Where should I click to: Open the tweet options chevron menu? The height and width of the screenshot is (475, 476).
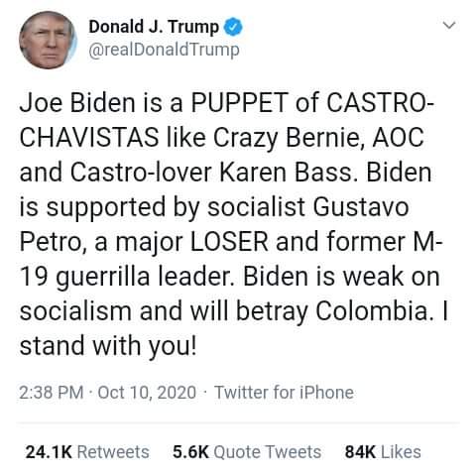coord(449,25)
